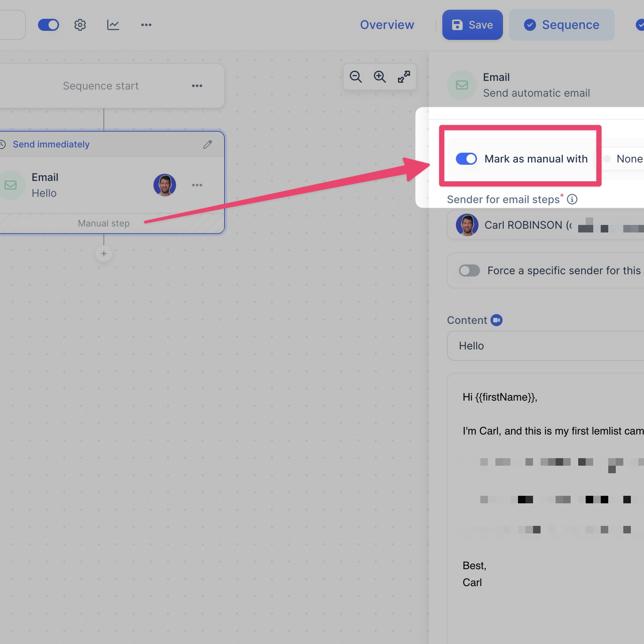Go to the Overview link
The width and height of the screenshot is (644, 644).
(x=387, y=25)
